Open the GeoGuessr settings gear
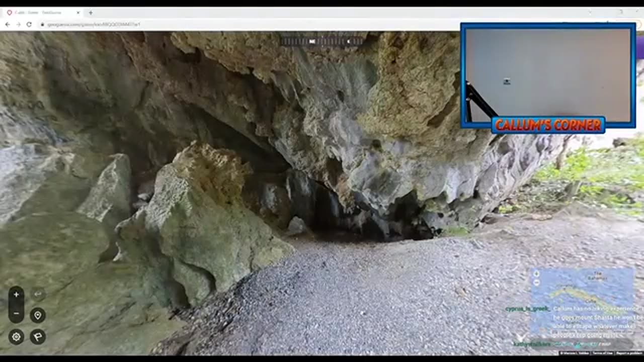 point(16,337)
